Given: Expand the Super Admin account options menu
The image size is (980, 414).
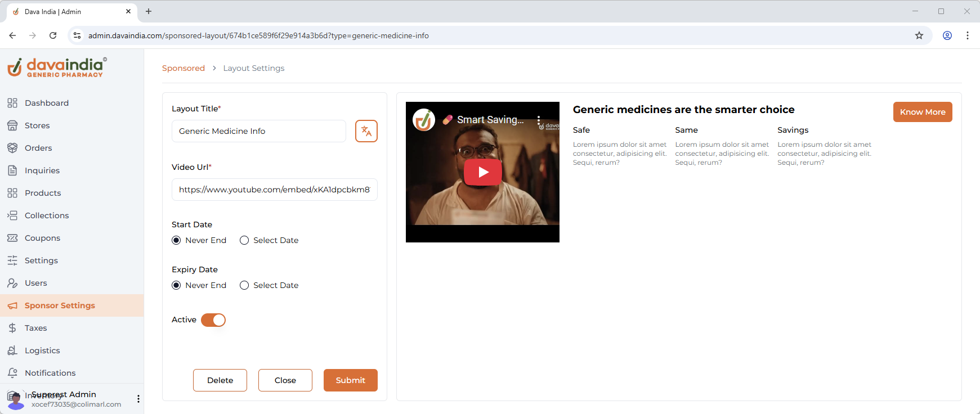Looking at the screenshot, I should tap(138, 399).
